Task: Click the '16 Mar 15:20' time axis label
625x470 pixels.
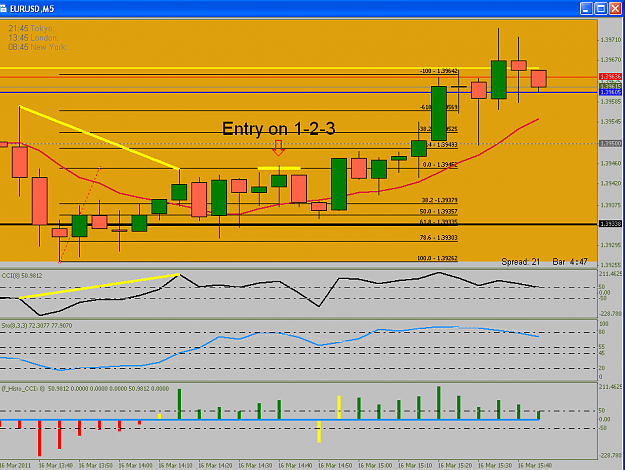Action: point(455,465)
